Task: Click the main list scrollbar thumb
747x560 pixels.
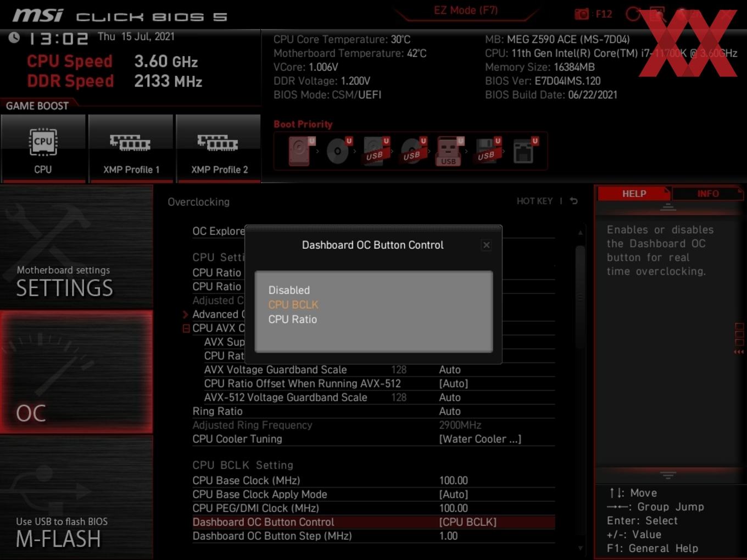Action: [580, 296]
